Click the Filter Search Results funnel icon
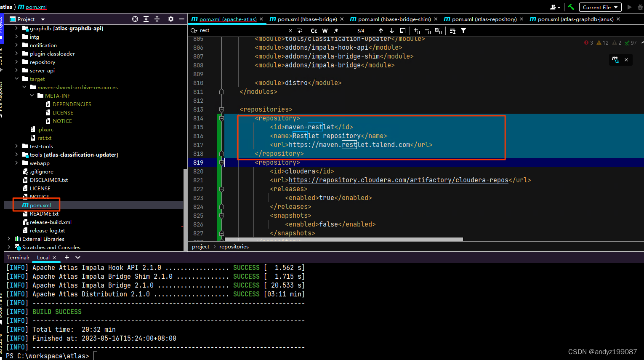The height and width of the screenshot is (360, 644). (463, 30)
